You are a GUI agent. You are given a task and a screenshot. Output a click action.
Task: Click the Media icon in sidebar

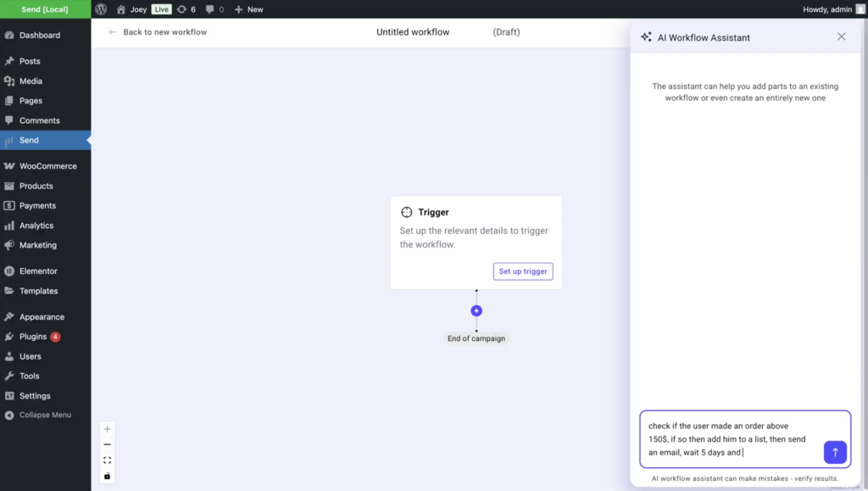[x=9, y=81]
